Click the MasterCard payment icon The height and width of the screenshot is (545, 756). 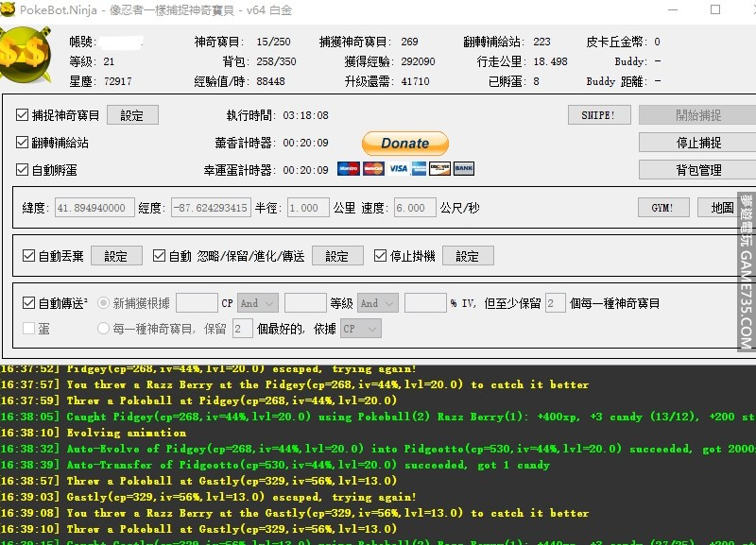pos(373,169)
